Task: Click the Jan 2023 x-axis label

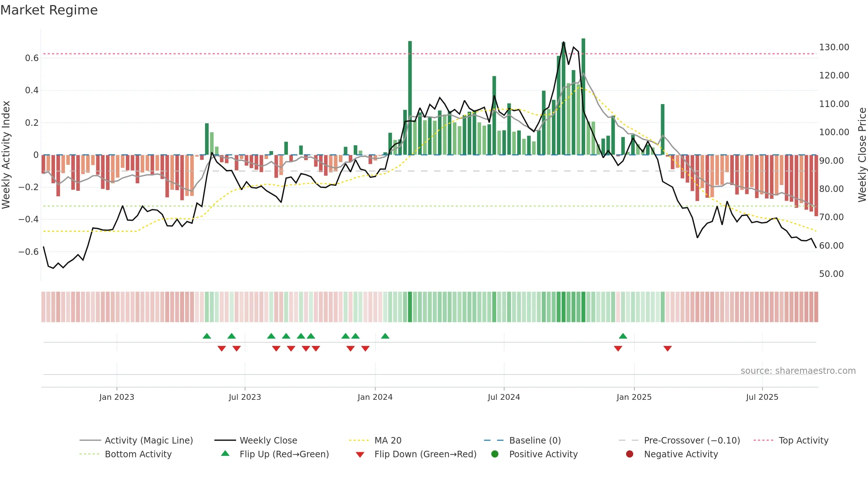Action: [x=117, y=397]
